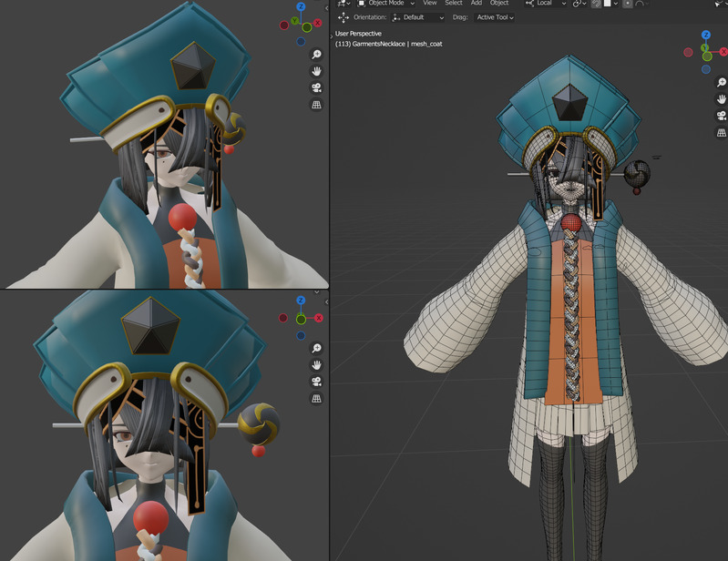Expand the toolbar chevron beside User Perspective

click(332, 36)
